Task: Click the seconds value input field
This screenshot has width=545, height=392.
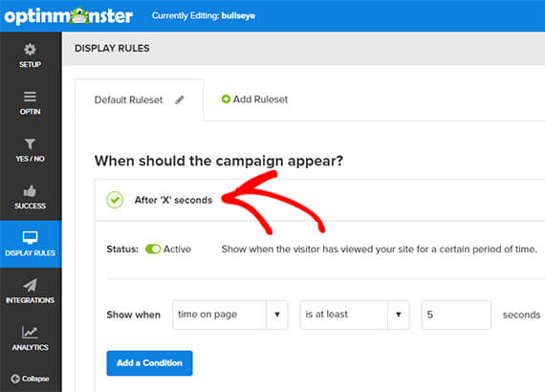Action: 456,315
